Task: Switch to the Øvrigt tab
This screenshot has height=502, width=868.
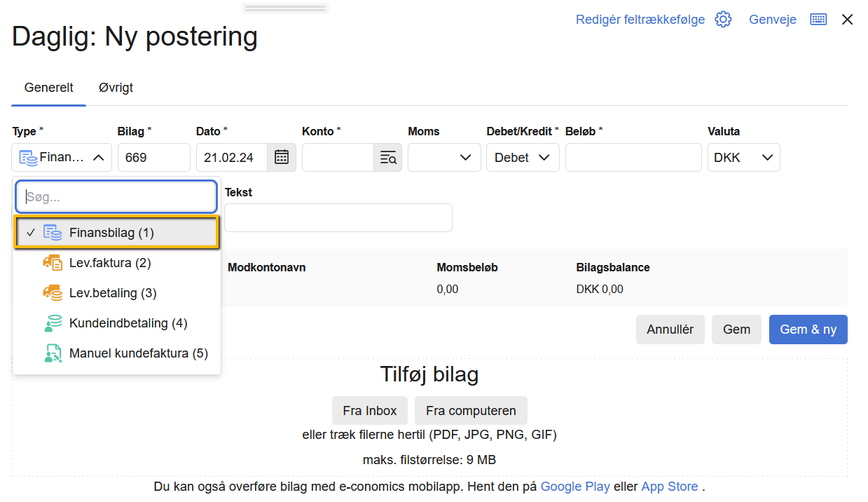Action: pos(116,88)
